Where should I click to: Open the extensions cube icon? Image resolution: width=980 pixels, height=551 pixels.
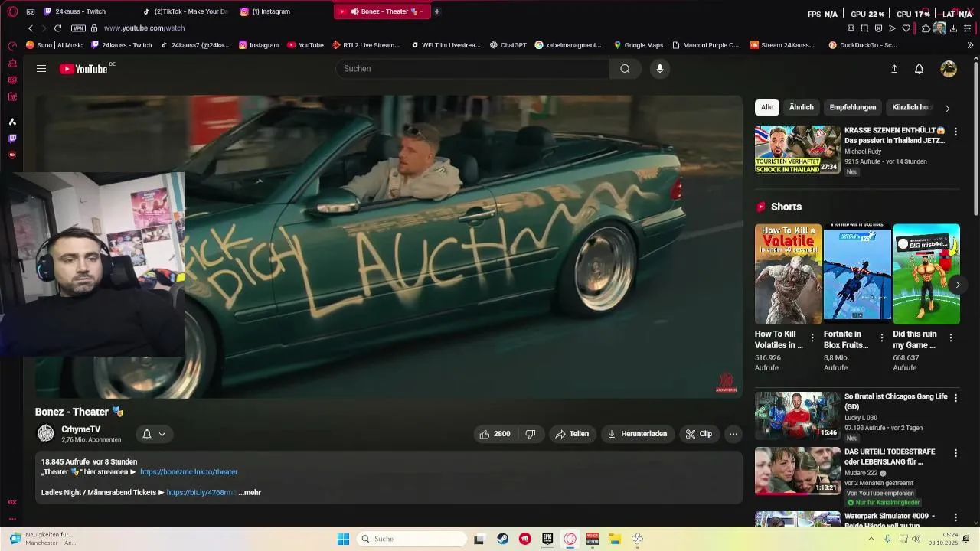tap(926, 28)
